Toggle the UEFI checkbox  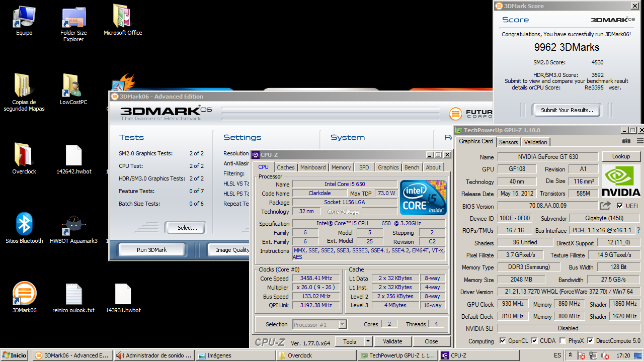coord(620,206)
